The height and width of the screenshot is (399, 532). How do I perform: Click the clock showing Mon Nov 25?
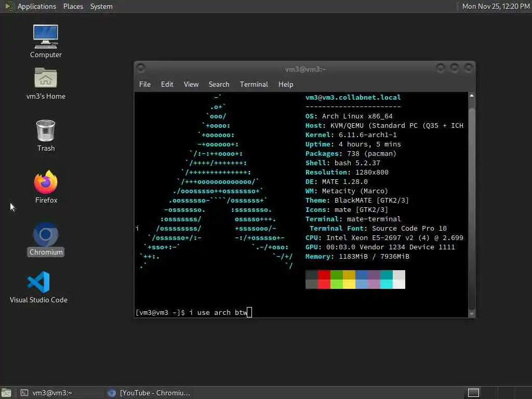tap(496, 6)
